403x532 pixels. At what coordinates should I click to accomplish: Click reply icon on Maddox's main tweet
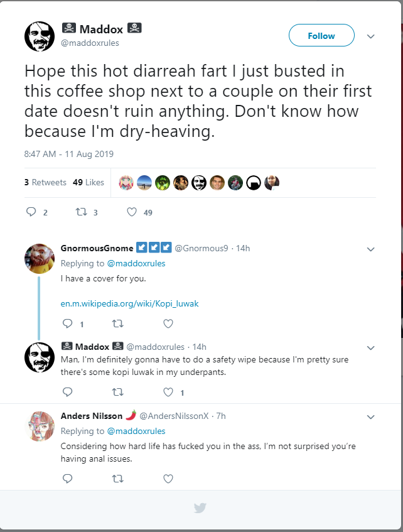31,212
